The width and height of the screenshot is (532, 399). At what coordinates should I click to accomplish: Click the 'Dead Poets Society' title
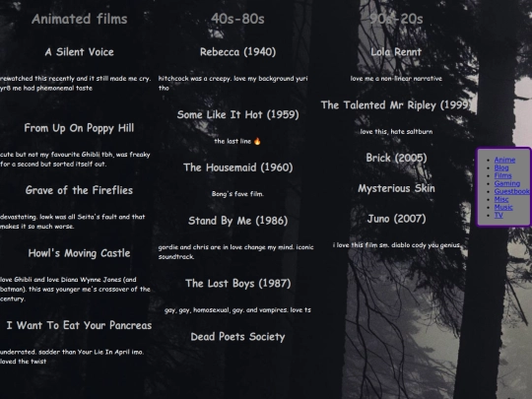pos(237,337)
